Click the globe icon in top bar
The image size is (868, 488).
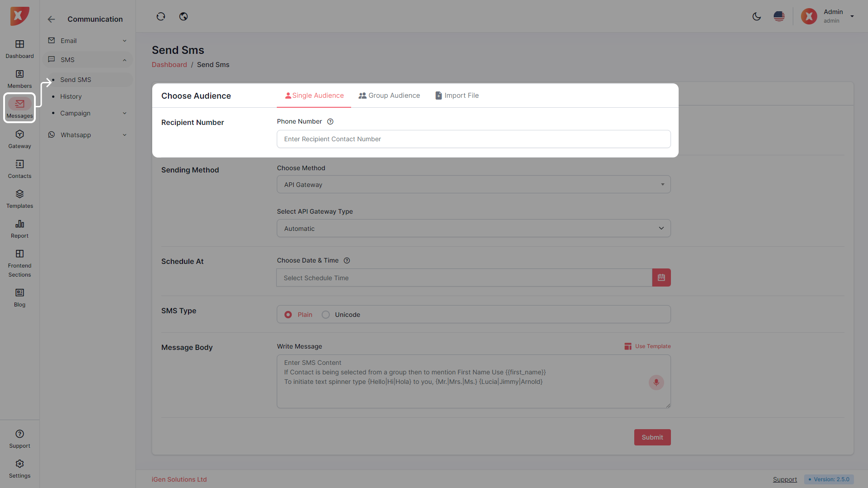[x=183, y=17]
